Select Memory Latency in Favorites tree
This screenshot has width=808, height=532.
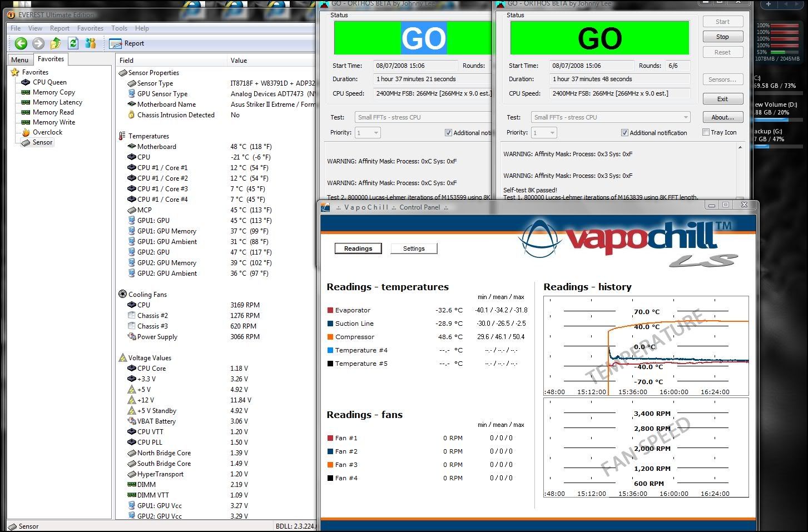coord(57,102)
